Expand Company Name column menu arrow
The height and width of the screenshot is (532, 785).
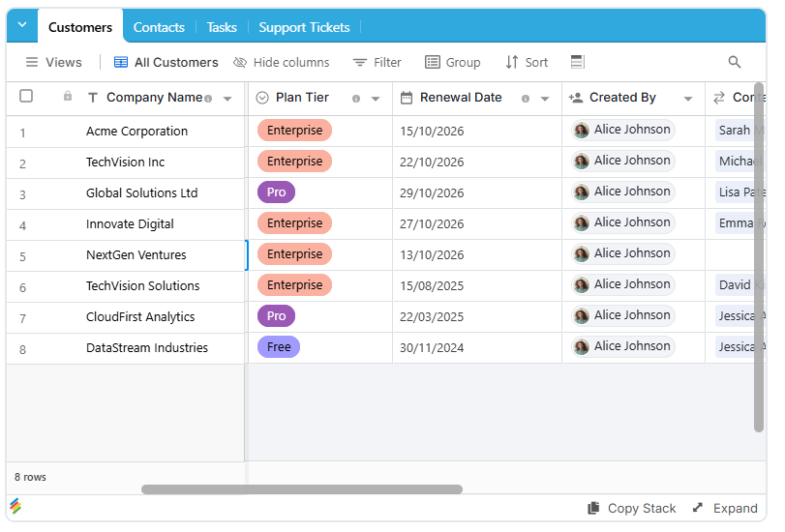[227, 99]
